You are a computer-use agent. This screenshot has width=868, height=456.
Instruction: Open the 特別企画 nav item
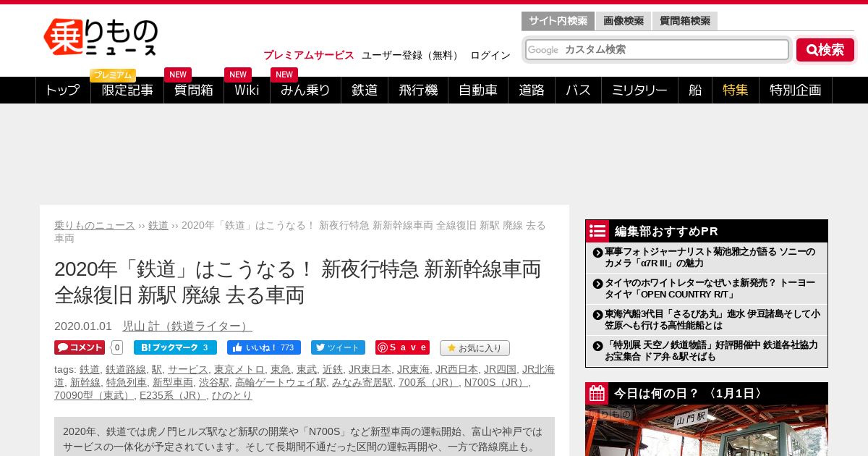pos(796,90)
